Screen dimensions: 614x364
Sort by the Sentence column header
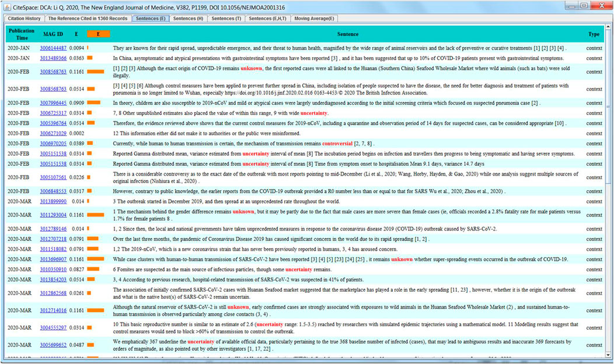point(348,34)
